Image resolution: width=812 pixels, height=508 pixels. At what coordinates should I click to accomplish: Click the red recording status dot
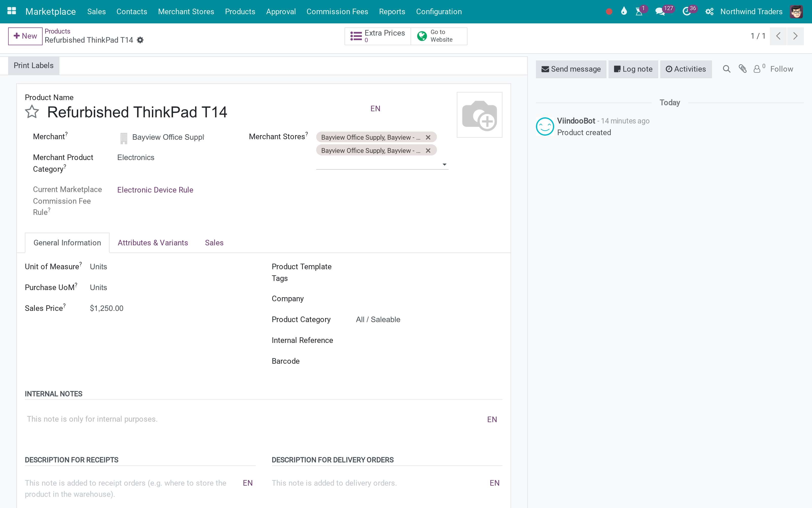click(x=609, y=12)
